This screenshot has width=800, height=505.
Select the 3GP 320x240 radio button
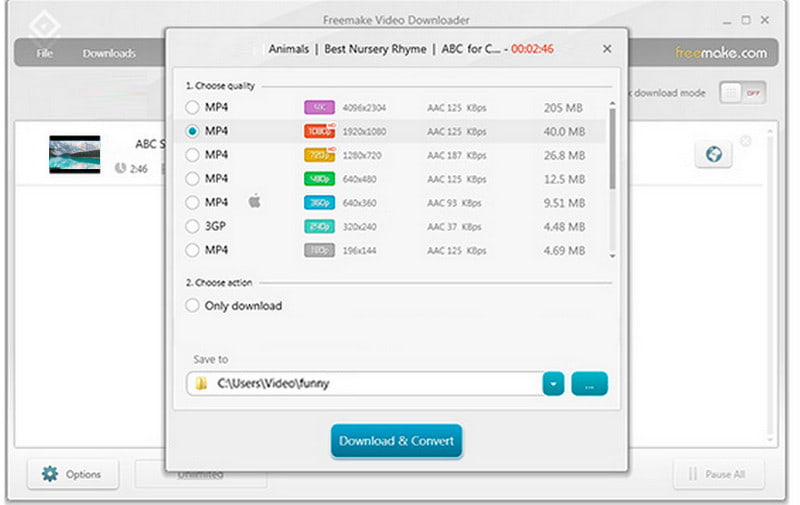pyautogui.click(x=192, y=226)
